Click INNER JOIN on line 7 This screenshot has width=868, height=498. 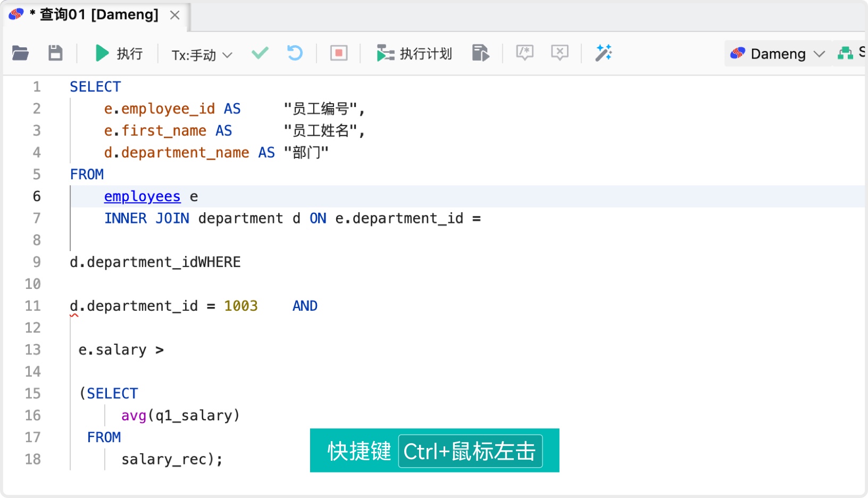click(146, 218)
